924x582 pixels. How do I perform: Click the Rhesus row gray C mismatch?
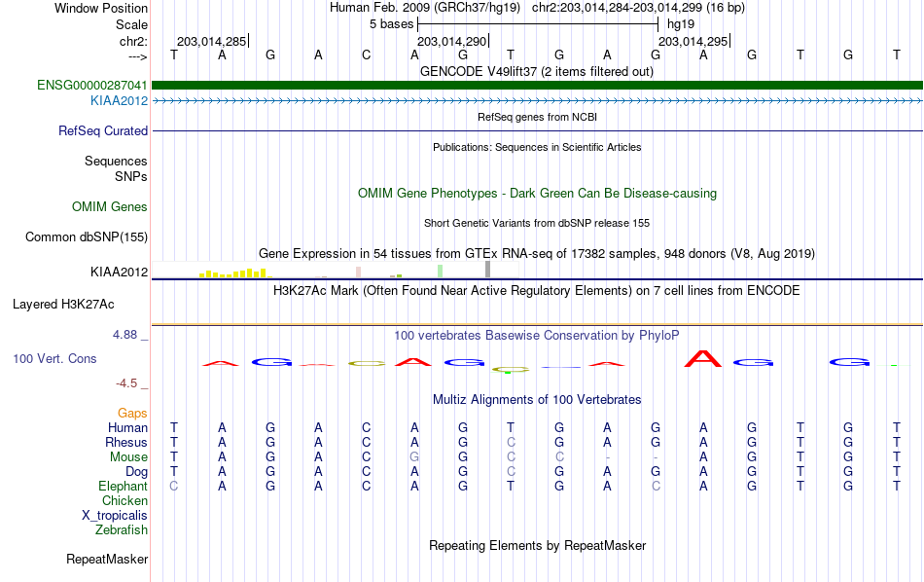(511, 442)
